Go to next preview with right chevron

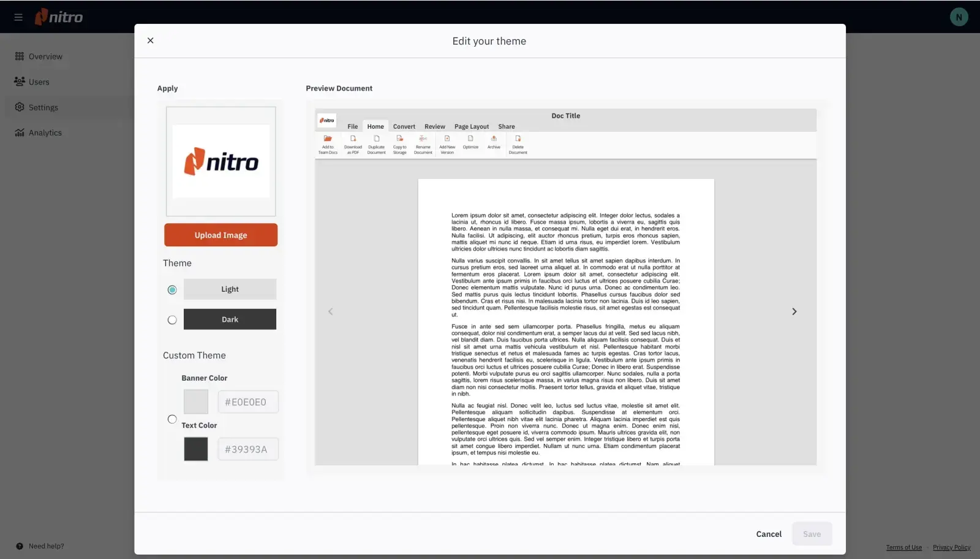pos(794,311)
